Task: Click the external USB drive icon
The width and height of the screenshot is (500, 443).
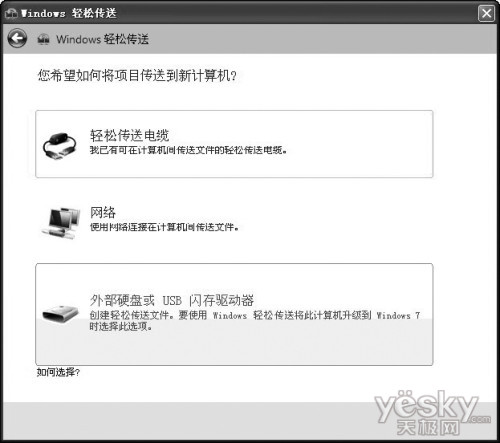Action: coord(60,313)
